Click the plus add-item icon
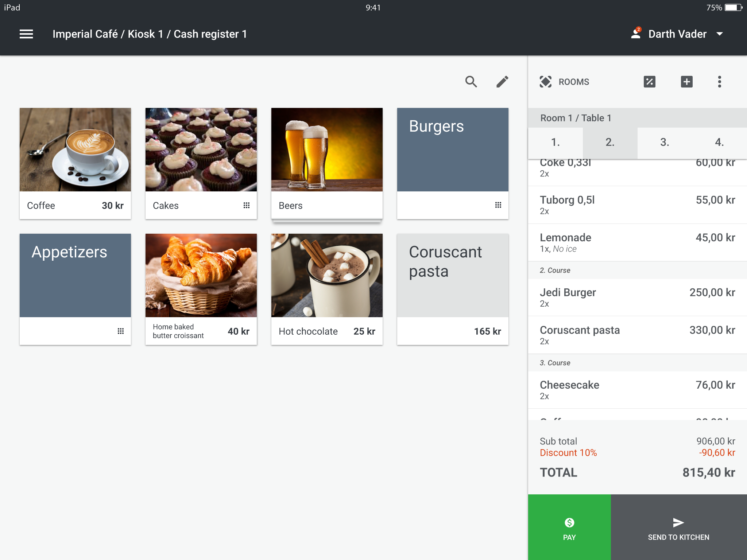The height and width of the screenshot is (560, 747). click(686, 82)
